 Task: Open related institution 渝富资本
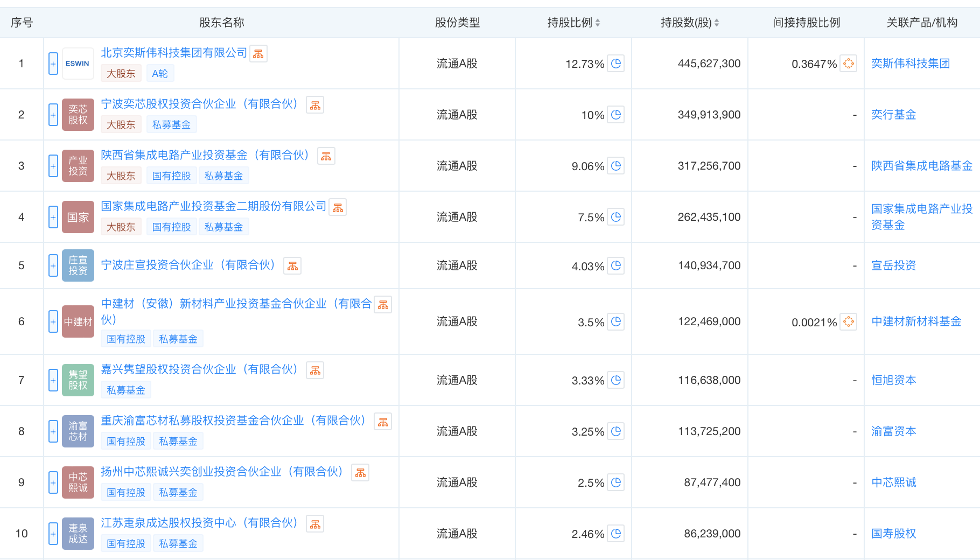[894, 431]
